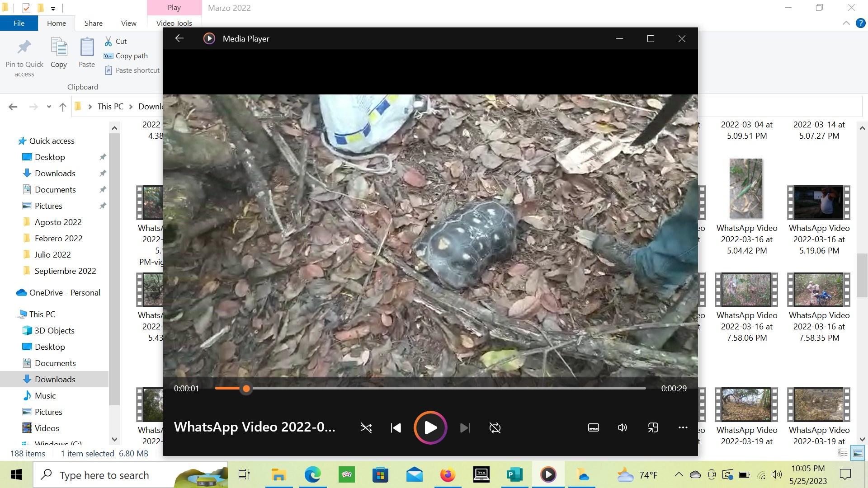Switch to mini player view
868x488 pixels.
[653, 427]
